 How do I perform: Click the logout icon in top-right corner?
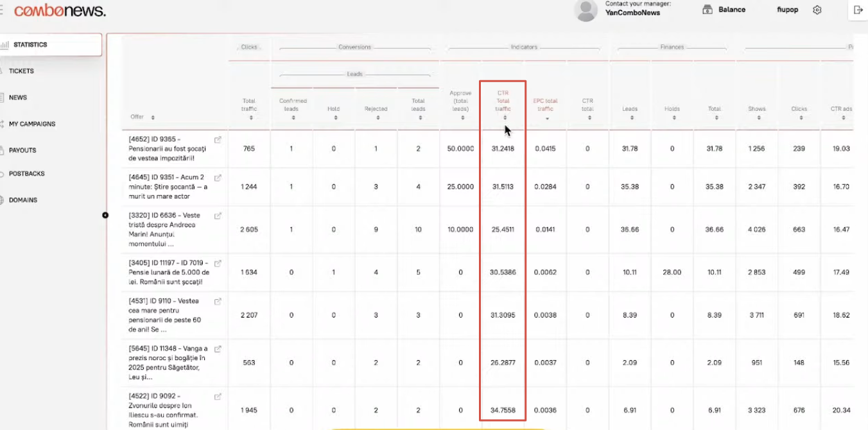tap(858, 10)
